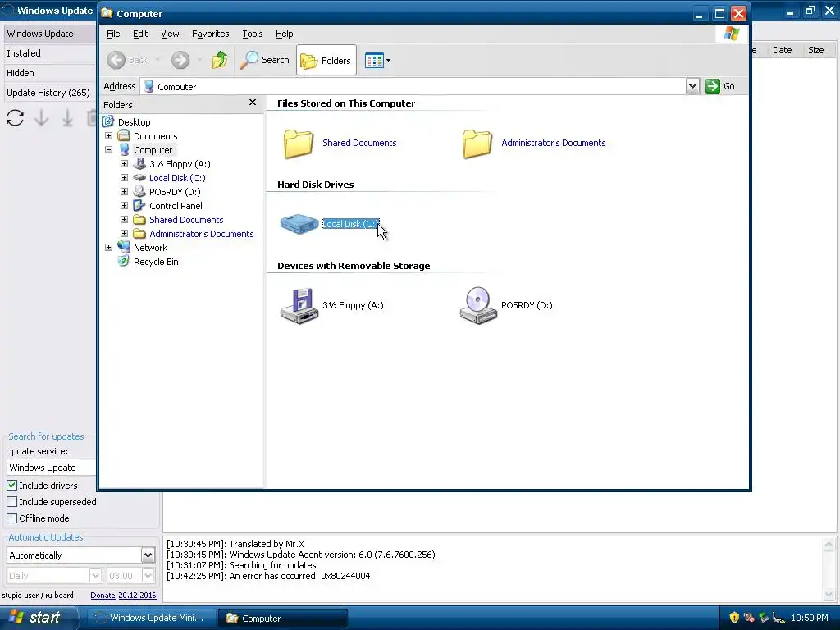This screenshot has width=840, height=630.
Task: Select Shared Documents folder icon in main pane
Action: (299, 144)
